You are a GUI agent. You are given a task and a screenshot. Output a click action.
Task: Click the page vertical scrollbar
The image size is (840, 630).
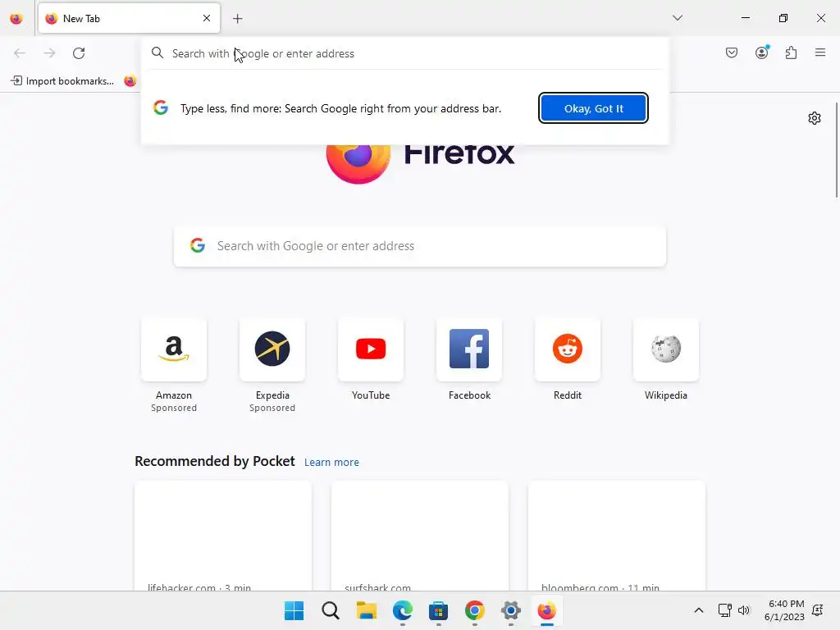pos(836,150)
